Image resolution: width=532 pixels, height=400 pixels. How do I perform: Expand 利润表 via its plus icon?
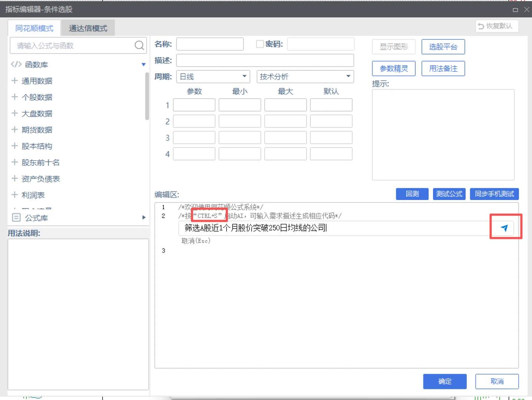pos(14,195)
